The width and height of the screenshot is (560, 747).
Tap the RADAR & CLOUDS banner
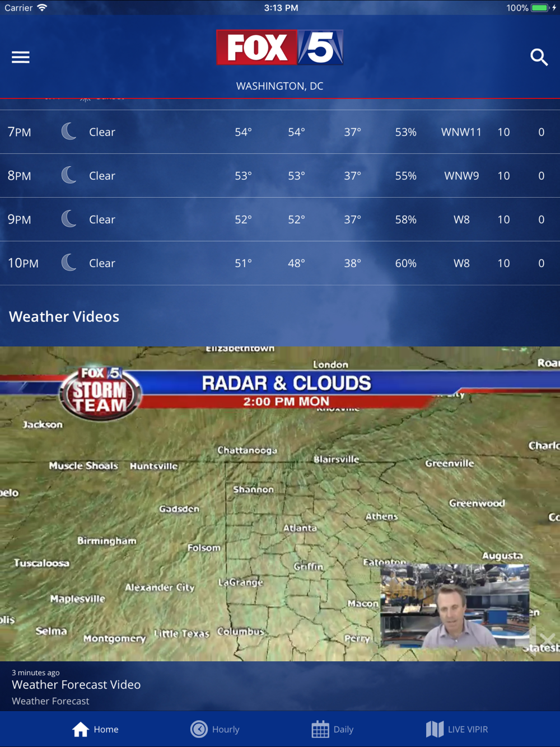[x=286, y=383]
